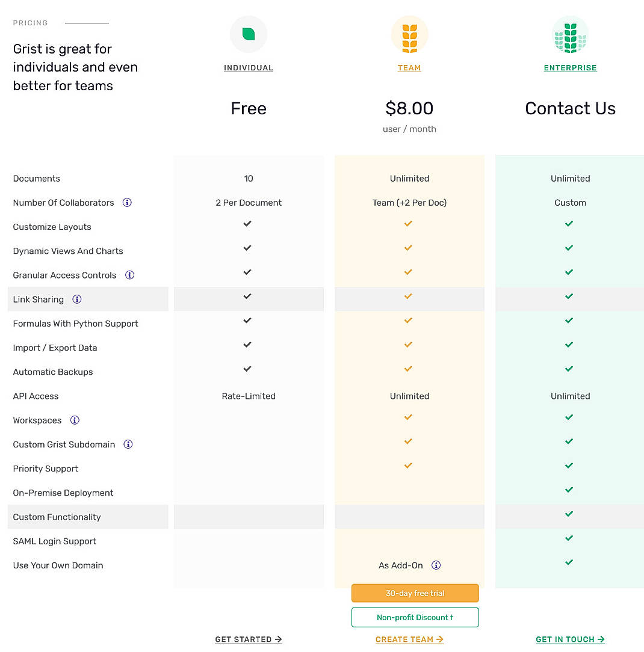Click the GET IN TOUCH link
Image resolution: width=644 pixels, height=652 pixels.
pos(570,639)
